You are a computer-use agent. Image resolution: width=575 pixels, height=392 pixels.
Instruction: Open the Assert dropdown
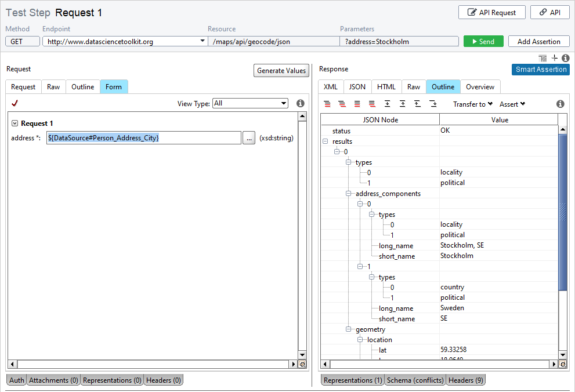point(512,104)
